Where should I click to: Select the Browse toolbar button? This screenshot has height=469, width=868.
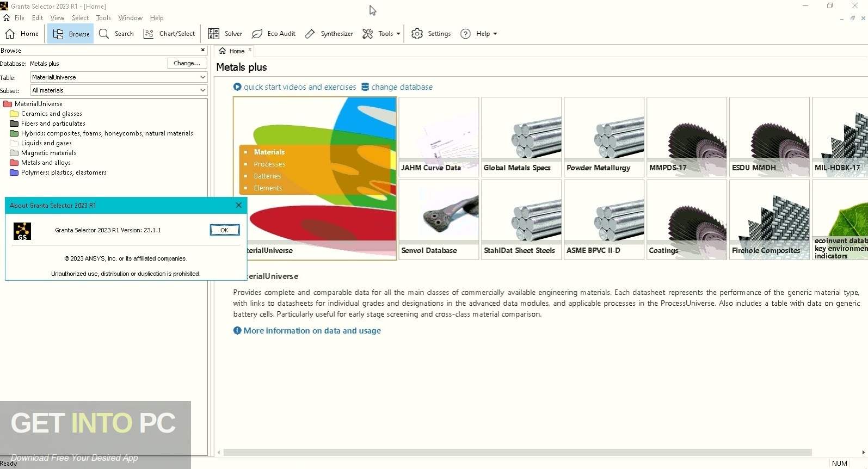pos(71,34)
